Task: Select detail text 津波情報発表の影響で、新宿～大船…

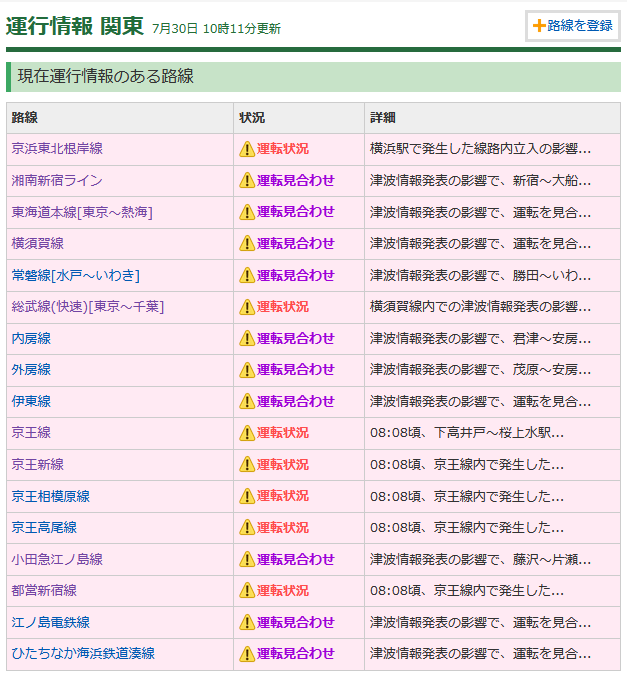Action: pyautogui.click(x=480, y=181)
